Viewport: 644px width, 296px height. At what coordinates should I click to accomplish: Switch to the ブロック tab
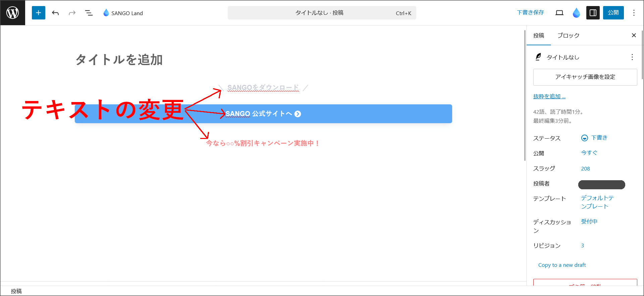click(x=568, y=36)
